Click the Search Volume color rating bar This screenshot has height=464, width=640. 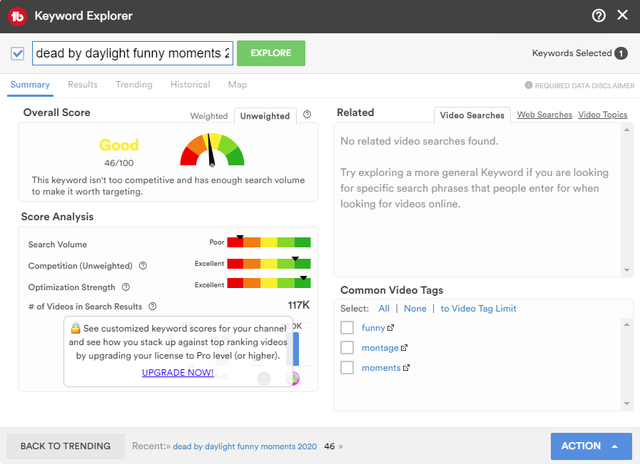(269, 242)
